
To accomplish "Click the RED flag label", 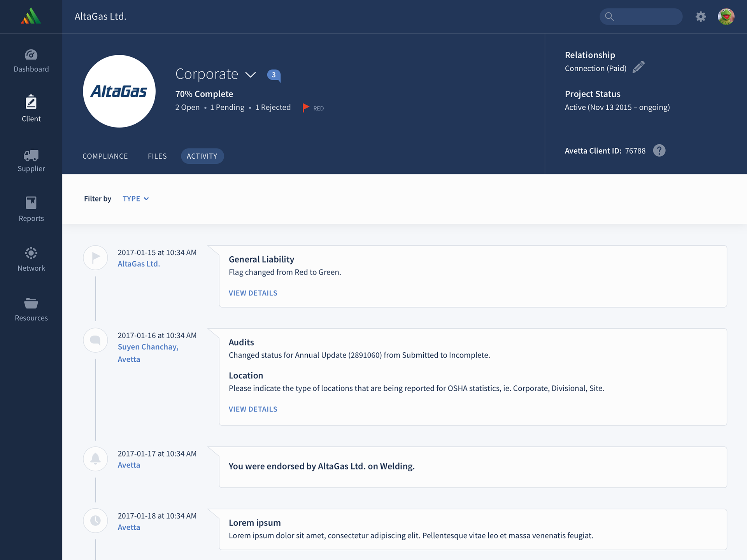I will tap(318, 108).
